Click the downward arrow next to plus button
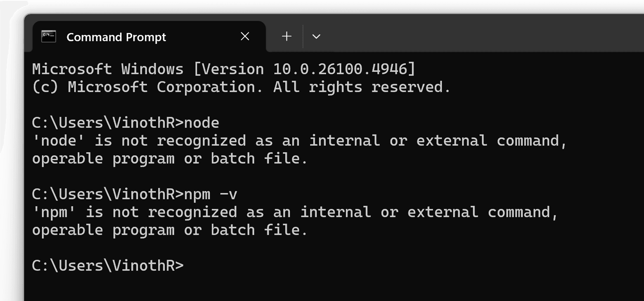 (316, 37)
